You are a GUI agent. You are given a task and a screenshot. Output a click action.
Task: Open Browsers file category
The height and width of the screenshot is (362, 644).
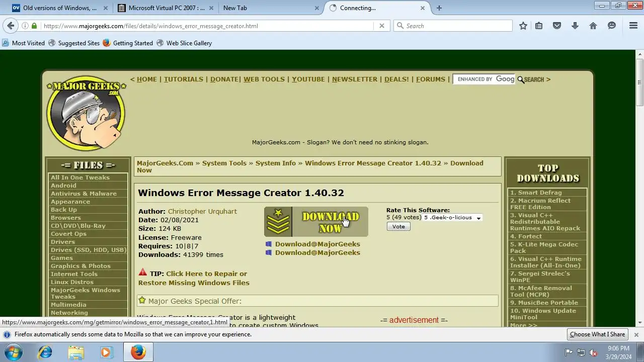tap(65, 218)
